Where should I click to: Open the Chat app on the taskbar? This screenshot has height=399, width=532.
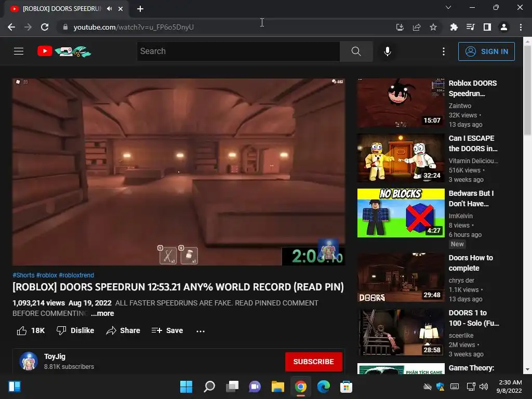[x=255, y=387]
